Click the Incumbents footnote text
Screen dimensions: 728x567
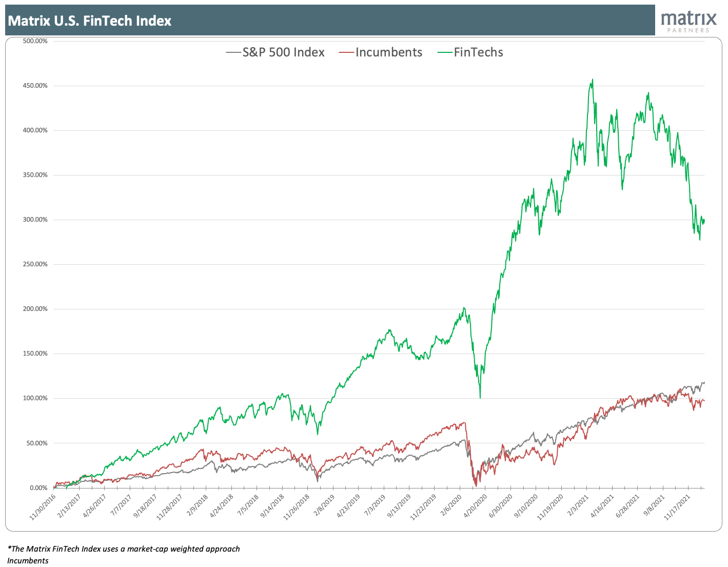28,561
